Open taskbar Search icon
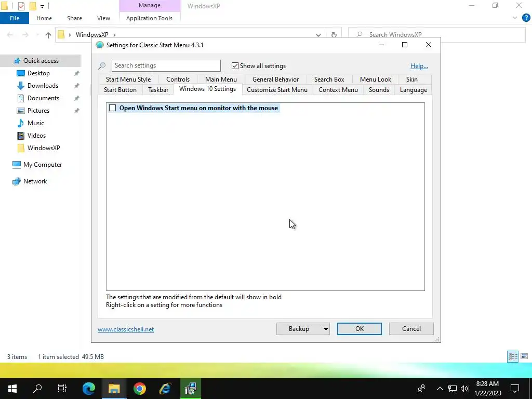Viewport: 532px width, 399px height. tap(37, 389)
